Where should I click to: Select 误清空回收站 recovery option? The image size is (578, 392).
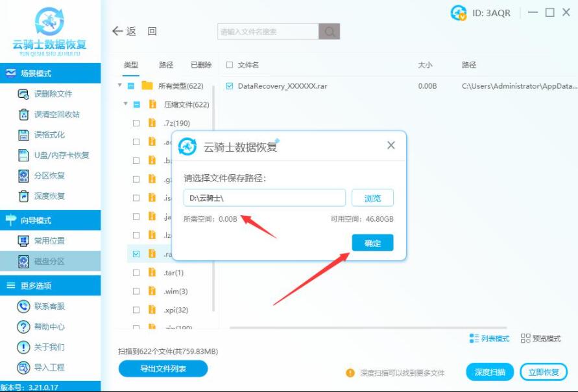(x=50, y=115)
